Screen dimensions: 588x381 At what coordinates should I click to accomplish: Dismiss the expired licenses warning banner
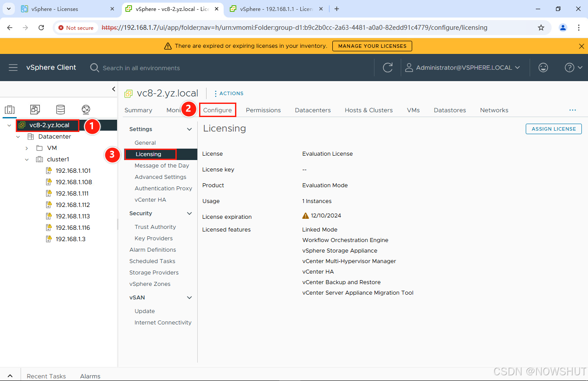coord(582,46)
